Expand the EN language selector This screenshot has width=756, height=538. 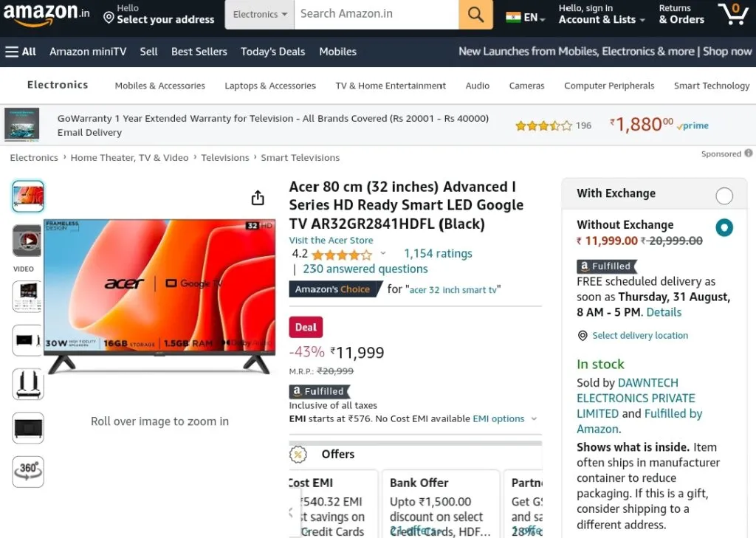[526, 18]
